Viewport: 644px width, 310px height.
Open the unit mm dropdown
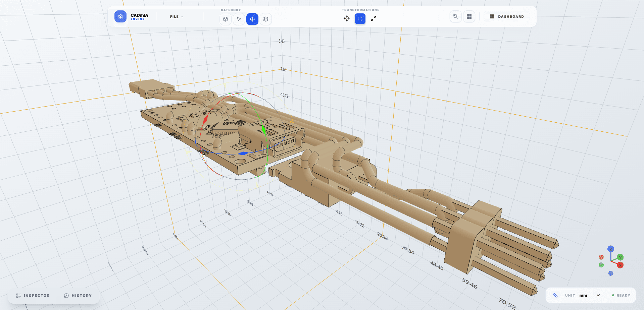(x=590, y=295)
